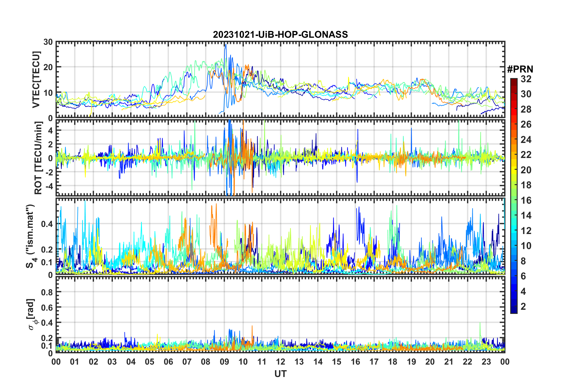Click the dark blue bottom of the colorbar
This screenshot has width=561, height=392.
point(514,311)
